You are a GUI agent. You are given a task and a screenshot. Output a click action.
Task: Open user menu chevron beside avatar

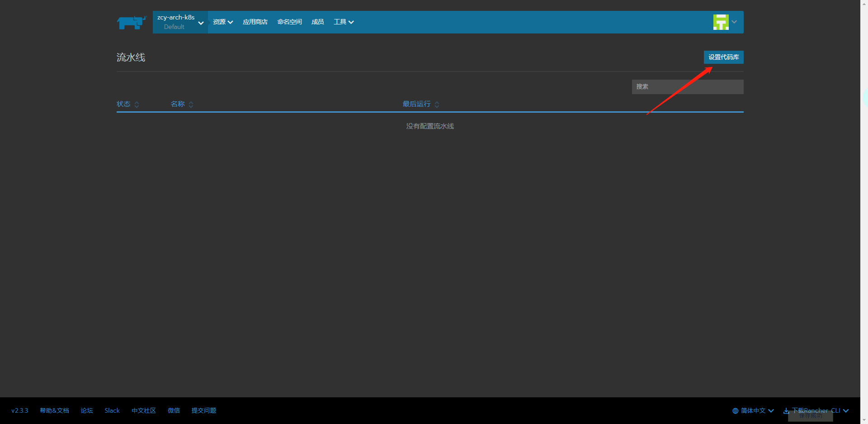tap(734, 22)
